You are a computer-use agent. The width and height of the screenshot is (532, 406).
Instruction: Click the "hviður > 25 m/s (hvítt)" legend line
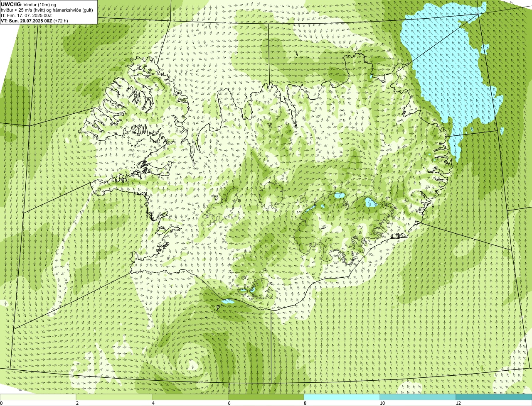[48, 10]
